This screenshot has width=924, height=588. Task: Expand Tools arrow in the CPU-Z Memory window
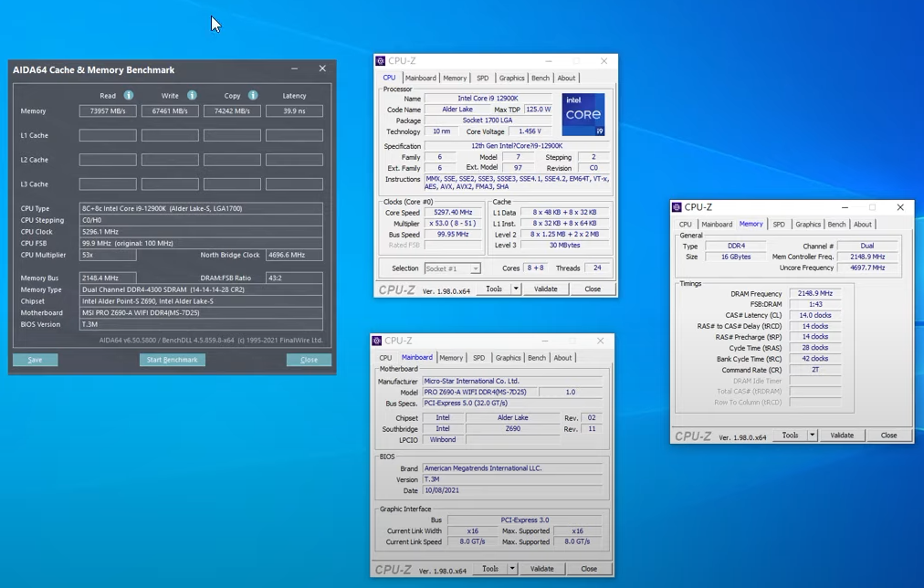[x=812, y=436]
